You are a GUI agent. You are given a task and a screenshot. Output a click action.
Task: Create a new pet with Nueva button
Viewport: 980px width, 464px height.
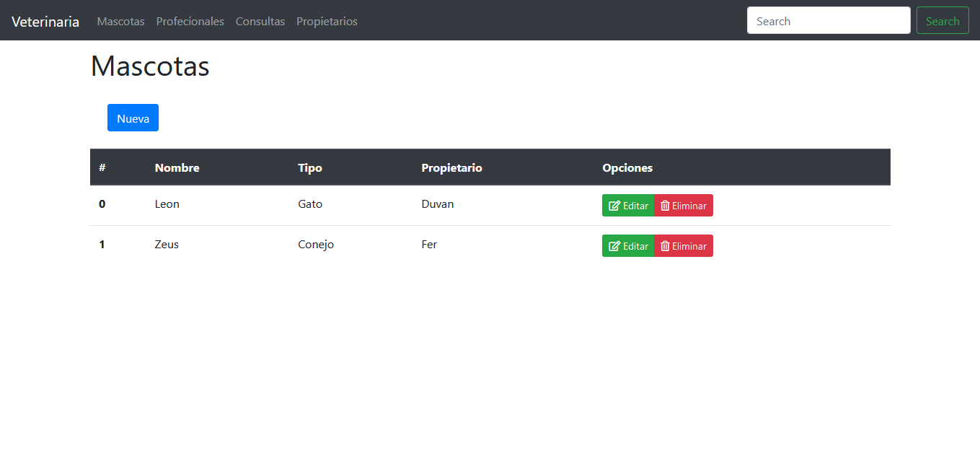tap(133, 118)
